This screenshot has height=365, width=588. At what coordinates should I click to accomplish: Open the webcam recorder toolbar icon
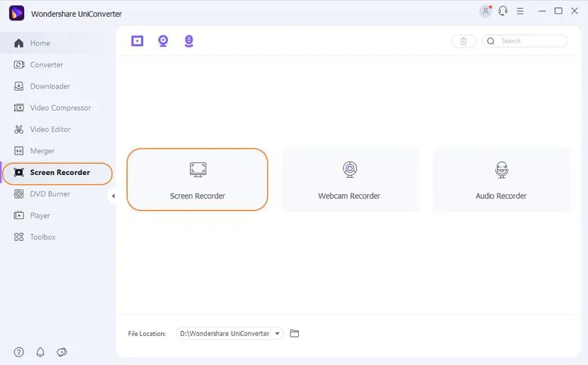point(163,41)
